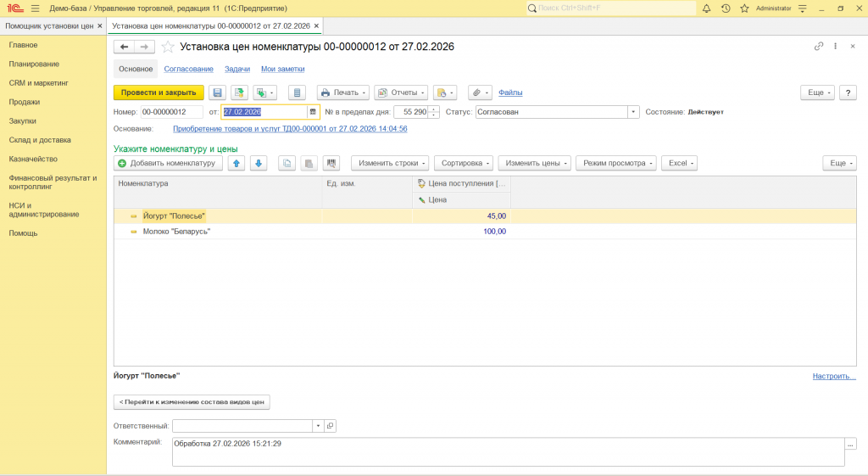Viewport: 868px width, 476px height.
Task: Open the service settings menu icon
Action: click(802, 8)
